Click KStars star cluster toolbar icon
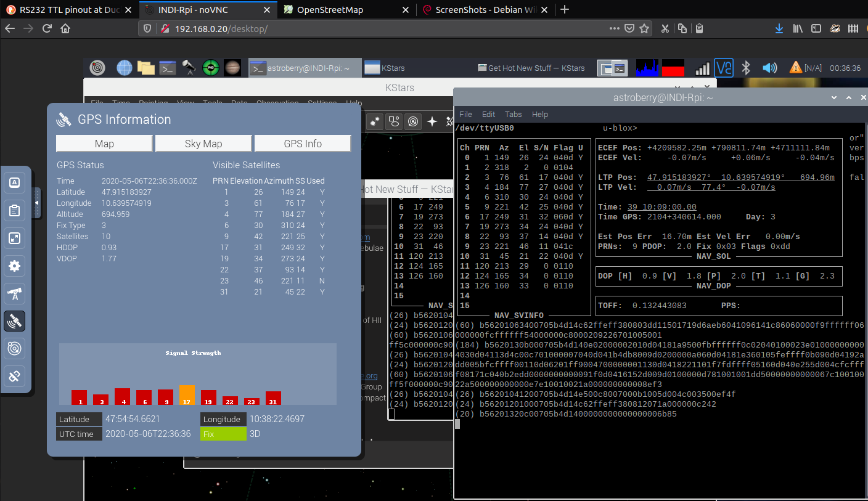Viewport: 868px width, 501px height. [x=374, y=122]
